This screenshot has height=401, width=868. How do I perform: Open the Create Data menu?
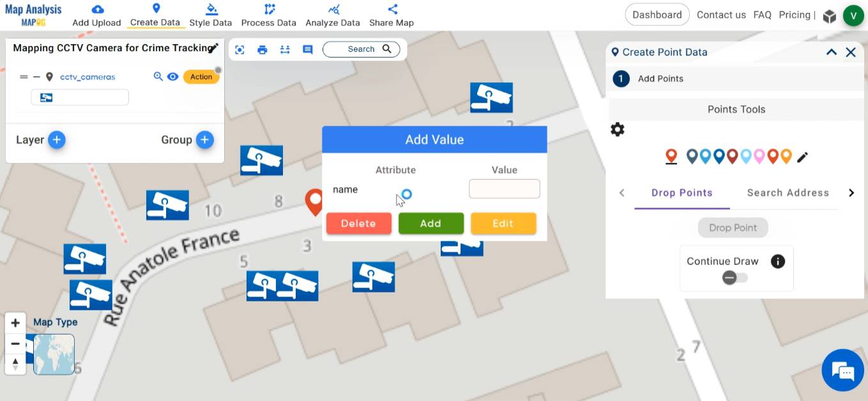tap(155, 16)
